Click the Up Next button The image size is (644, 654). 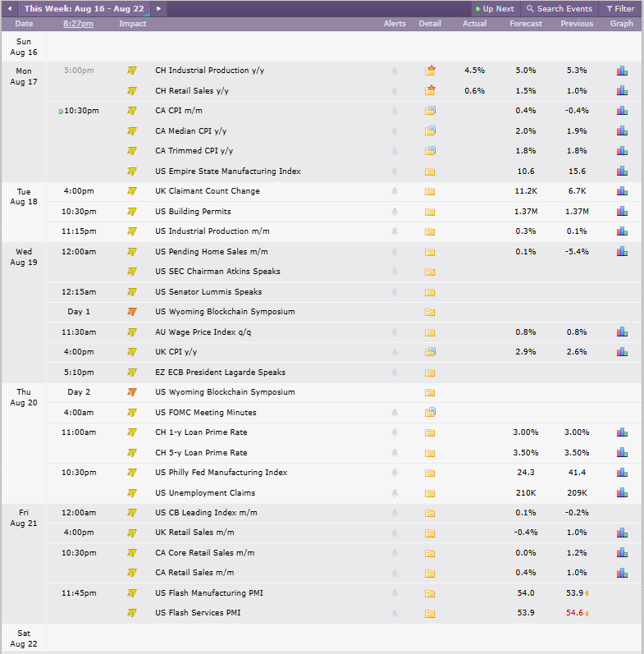click(495, 8)
